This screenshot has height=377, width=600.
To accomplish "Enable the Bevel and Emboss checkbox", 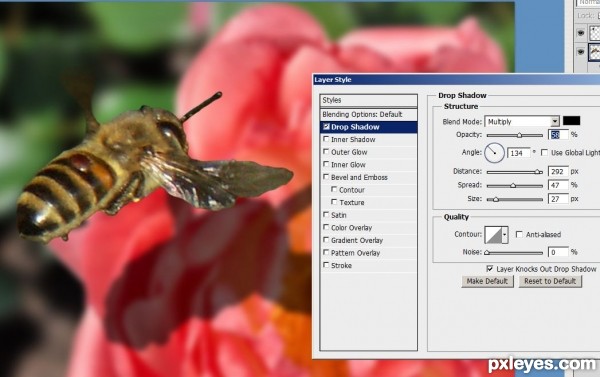I will coord(326,177).
